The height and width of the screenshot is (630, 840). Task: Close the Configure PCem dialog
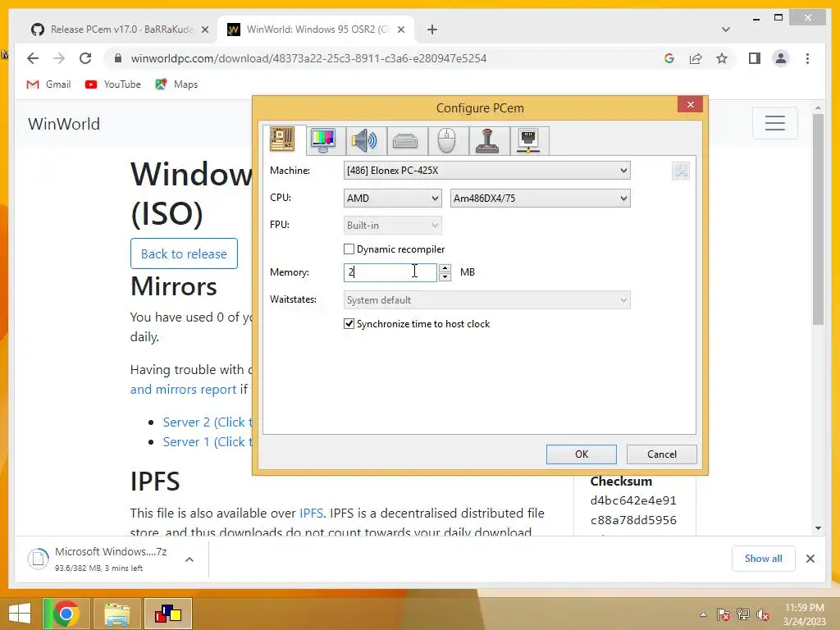click(690, 104)
